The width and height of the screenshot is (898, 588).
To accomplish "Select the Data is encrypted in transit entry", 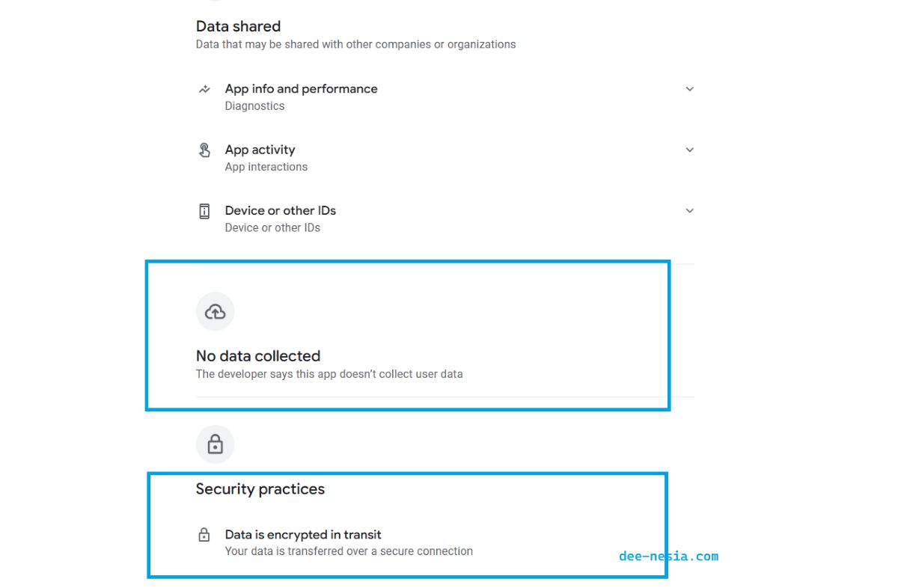I will pos(302,534).
